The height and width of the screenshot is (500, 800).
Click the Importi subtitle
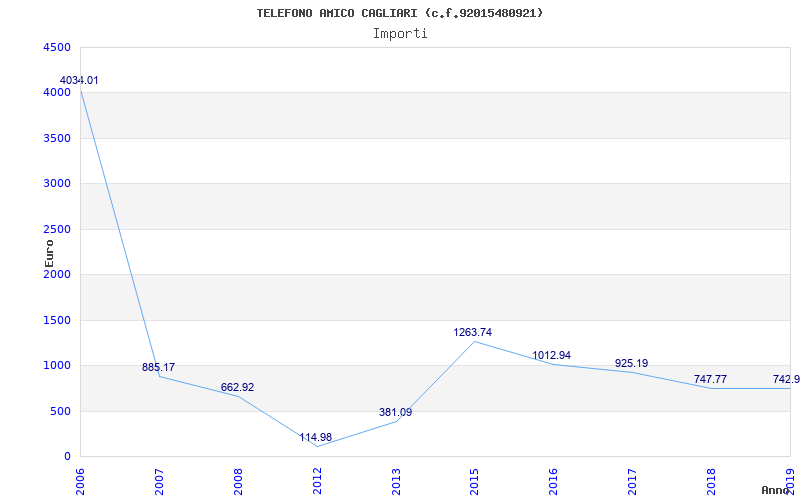400,34
